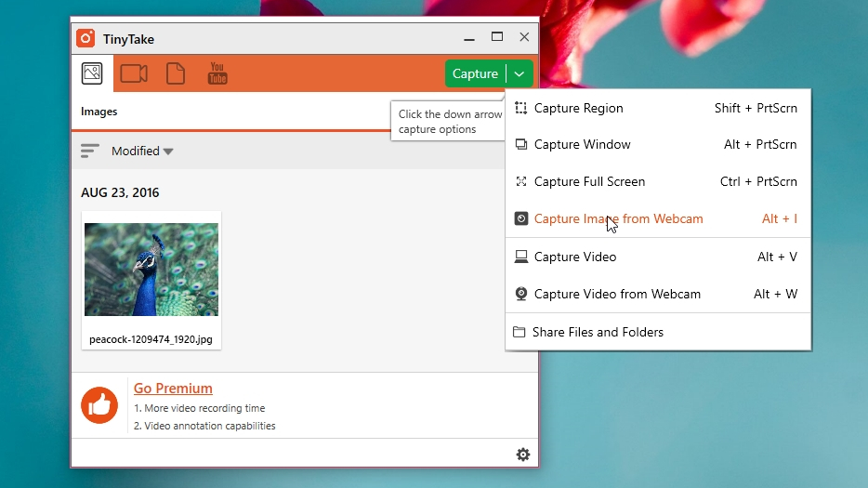The image size is (868, 488).
Task: Click the AUG 23, 2016 date heading
Action: pyautogui.click(x=120, y=192)
